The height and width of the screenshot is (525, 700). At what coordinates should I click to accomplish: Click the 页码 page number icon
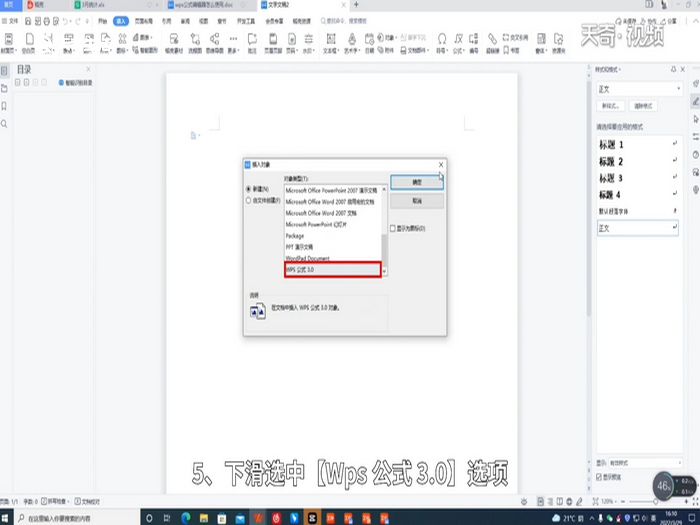coord(292,43)
